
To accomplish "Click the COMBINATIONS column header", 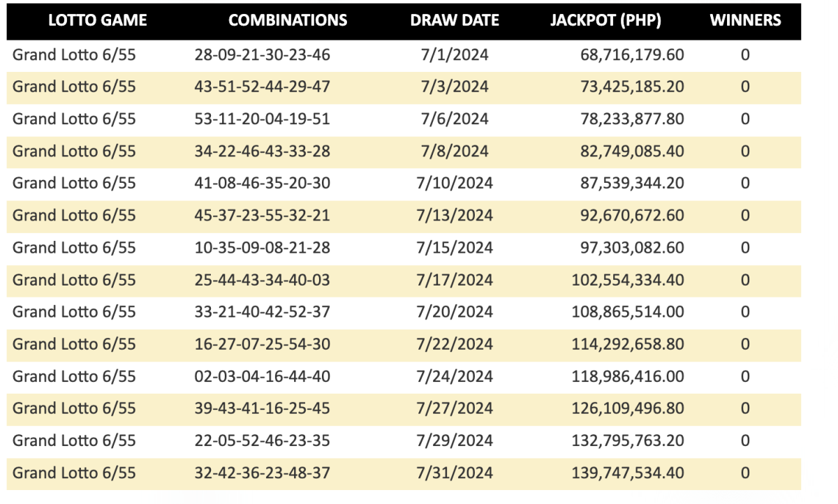I will (x=288, y=20).
